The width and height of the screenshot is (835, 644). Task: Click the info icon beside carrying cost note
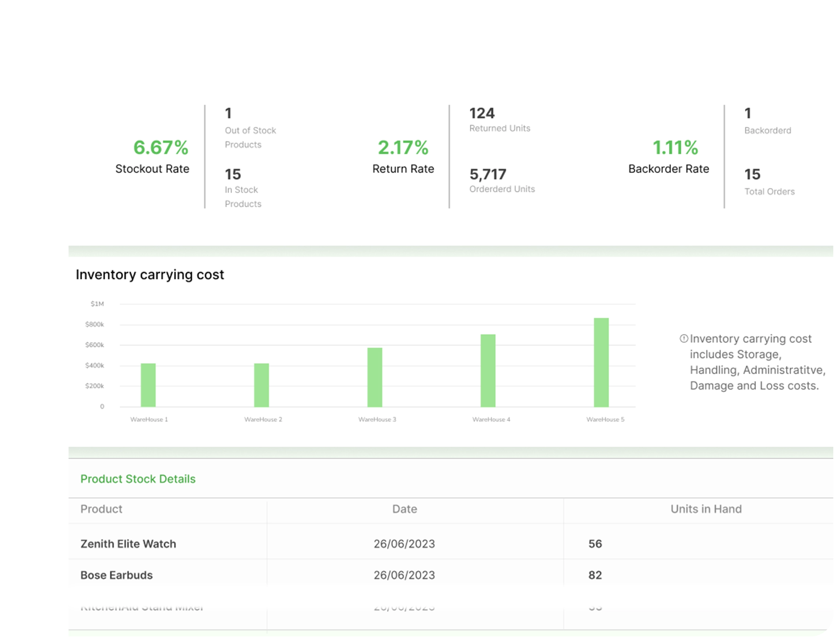tap(684, 338)
